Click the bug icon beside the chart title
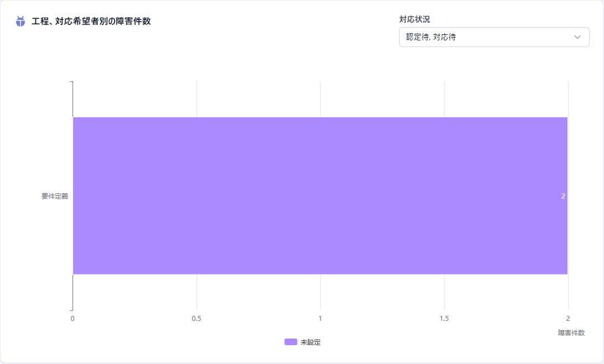Viewport: 604px width, 364px height. coord(21,22)
